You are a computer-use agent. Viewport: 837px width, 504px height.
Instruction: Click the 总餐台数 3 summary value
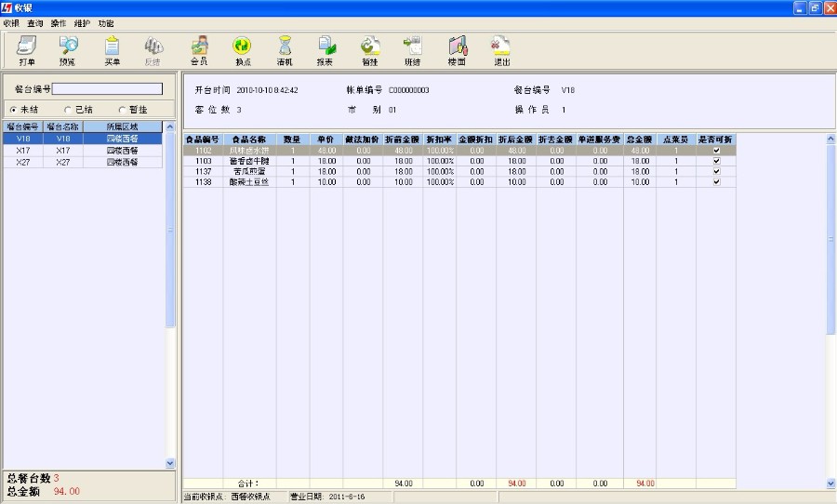[56, 478]
